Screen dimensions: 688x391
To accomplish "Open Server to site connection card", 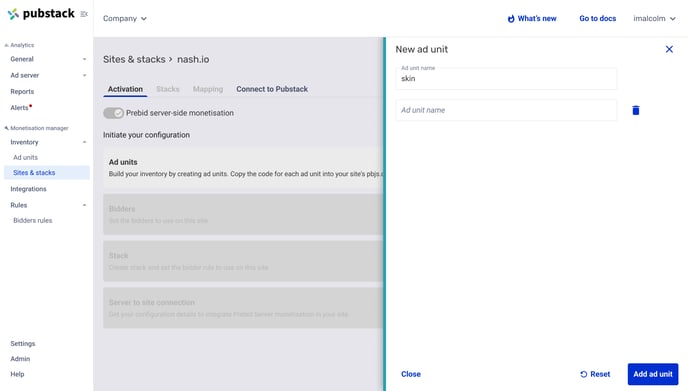I will (x=244, y=308).
